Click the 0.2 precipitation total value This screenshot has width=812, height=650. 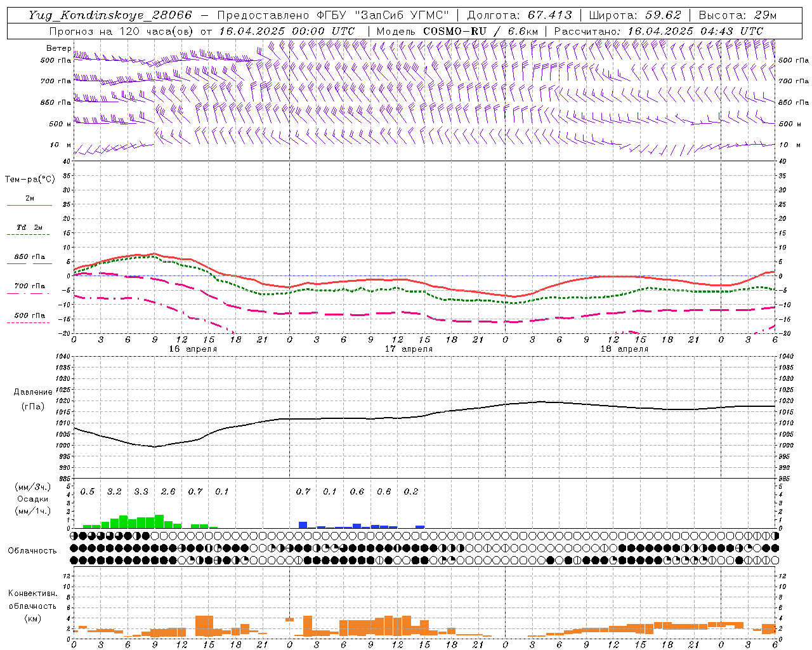(411, 491)
